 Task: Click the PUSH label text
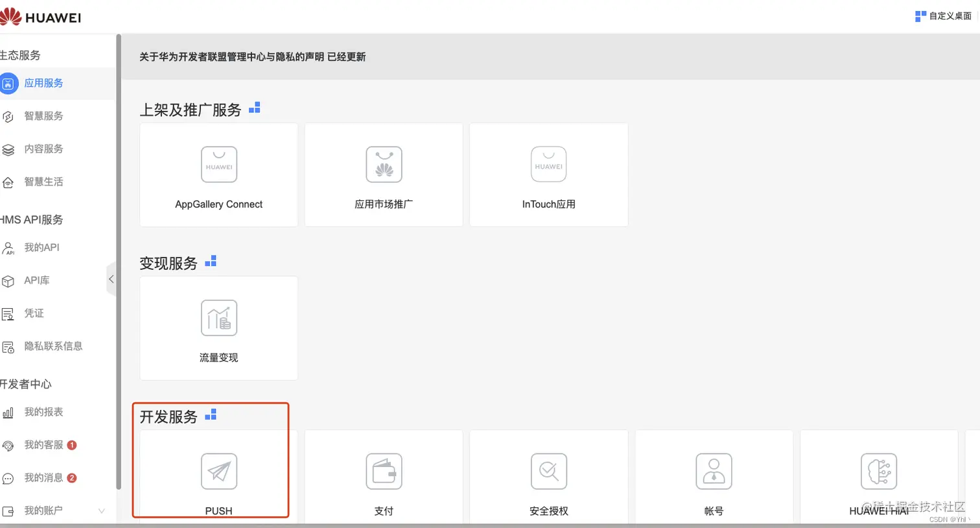click(x=219, y=511)
